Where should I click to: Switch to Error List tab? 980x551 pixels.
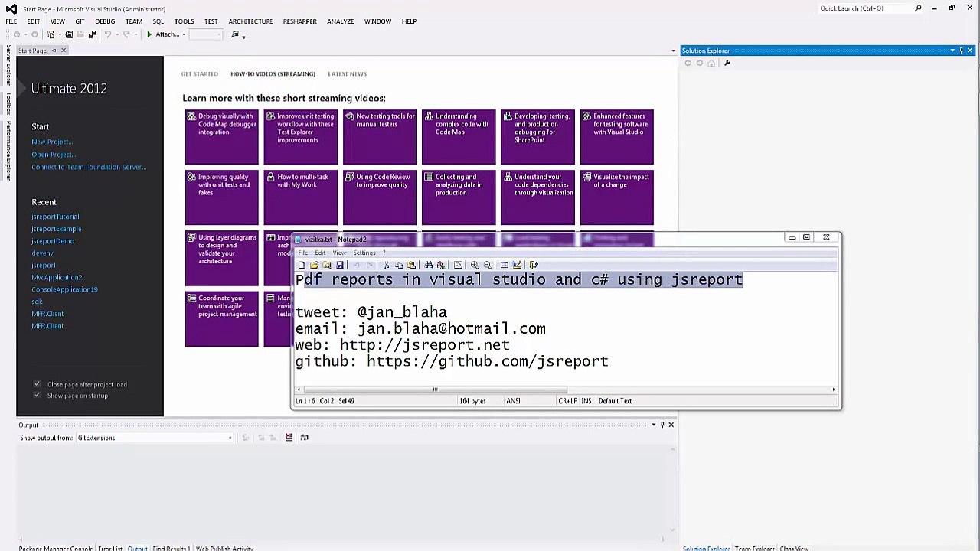[x=110, y=548]
